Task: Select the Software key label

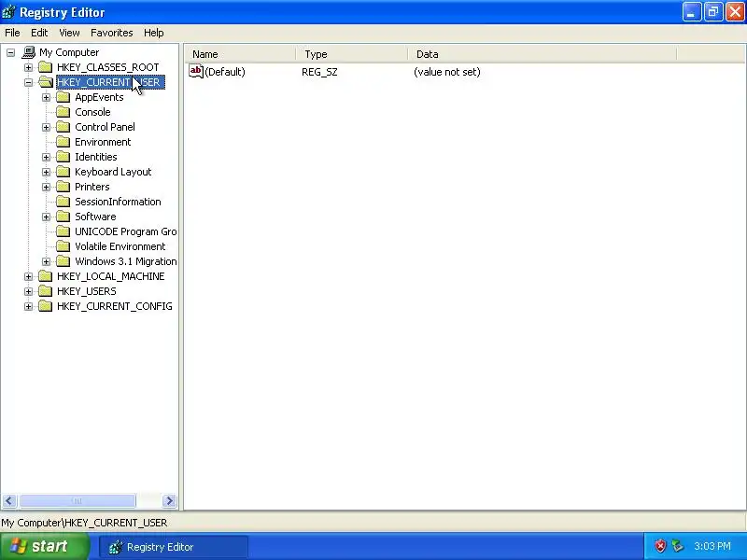Action: pyautogui.click(x=95, y=217)
